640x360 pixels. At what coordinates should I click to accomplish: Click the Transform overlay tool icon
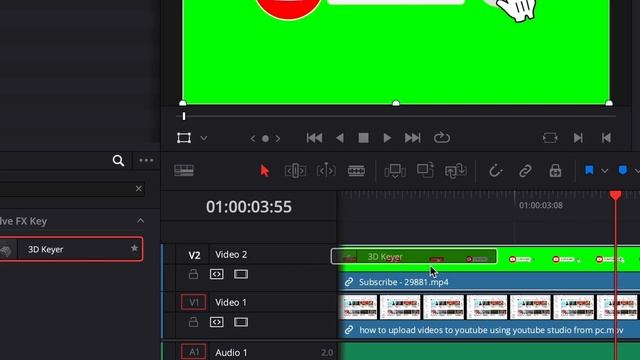click(x=184, y=138)
